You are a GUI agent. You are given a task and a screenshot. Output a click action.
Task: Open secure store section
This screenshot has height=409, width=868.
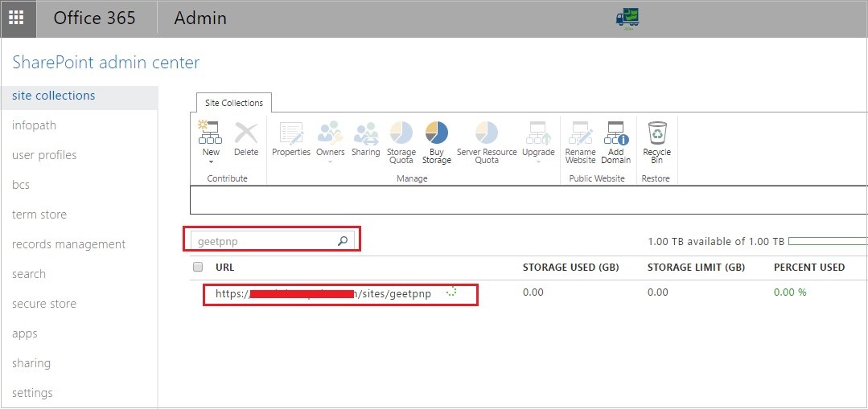[x=44, y=304]
